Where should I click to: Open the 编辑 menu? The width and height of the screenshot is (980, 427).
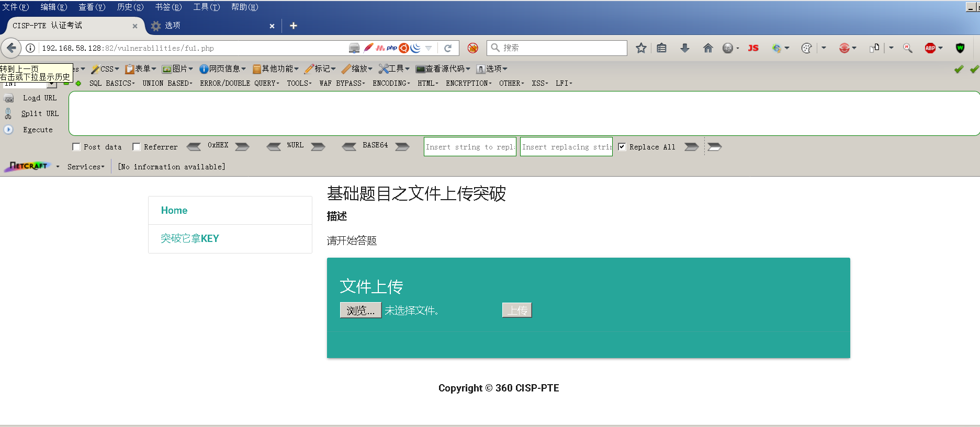click(x=54, y=7)
